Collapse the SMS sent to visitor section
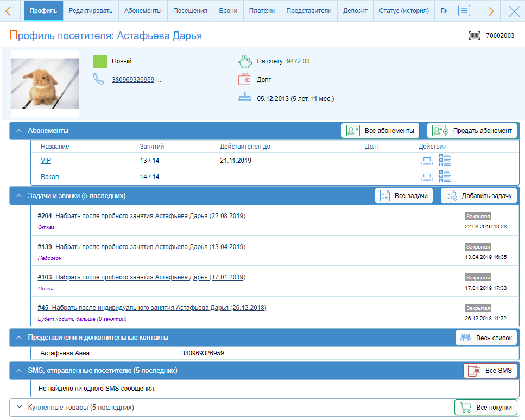This screenshot has height=420, width=525. tap(18, 371)
